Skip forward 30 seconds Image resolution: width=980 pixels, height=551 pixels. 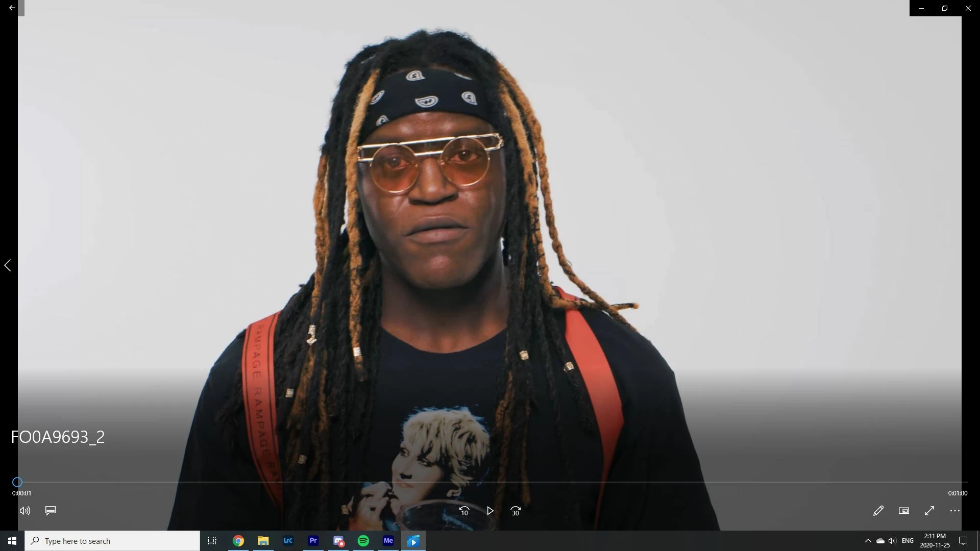click(516, 511)
